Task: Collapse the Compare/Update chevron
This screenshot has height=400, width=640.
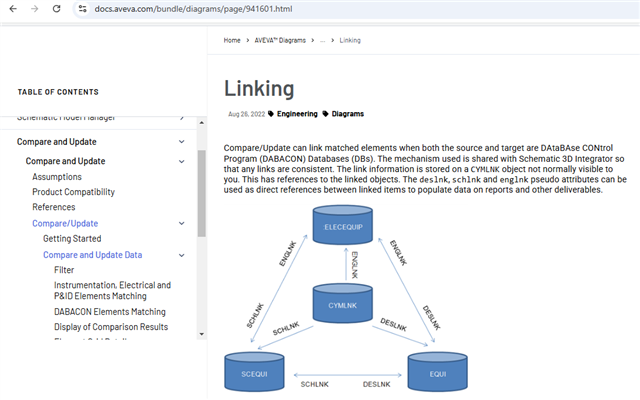Action: (182, 223)
